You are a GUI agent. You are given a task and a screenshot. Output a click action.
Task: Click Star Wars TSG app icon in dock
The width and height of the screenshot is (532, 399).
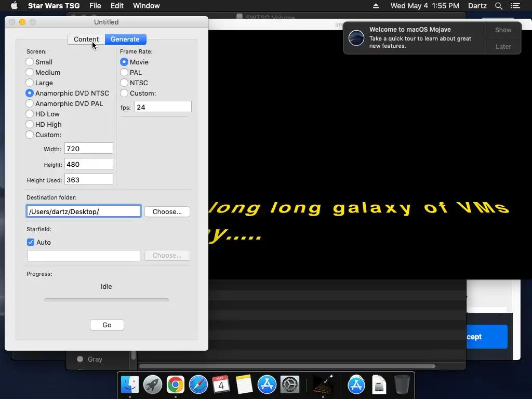pyautogui.click(x=323, y=385)
